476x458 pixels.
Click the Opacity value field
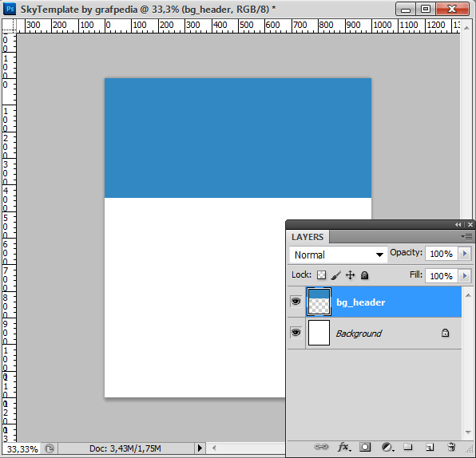click(x=442, y=253)
